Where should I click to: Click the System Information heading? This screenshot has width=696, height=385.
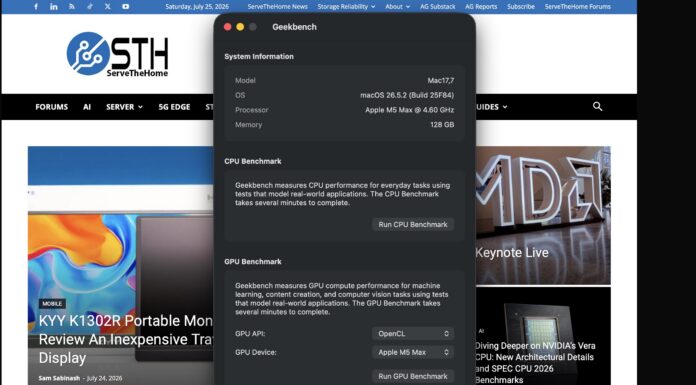(259, 56)
